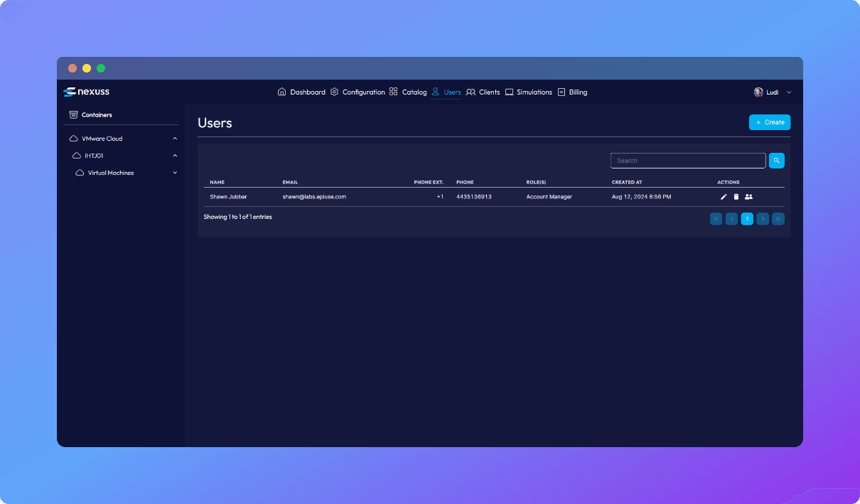Focus the Search input field
Viewport: 860px width, 504px height.
[687, 161]
